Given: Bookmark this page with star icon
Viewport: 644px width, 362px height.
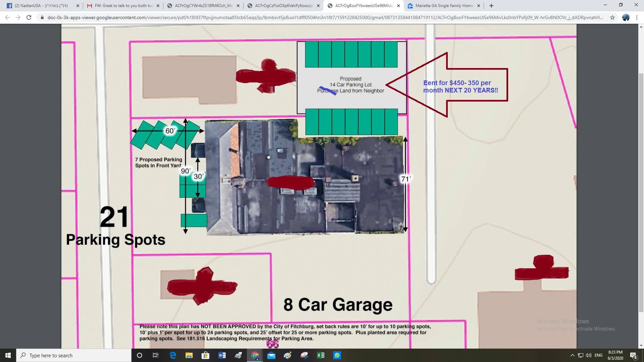Looking at the screenshot, I should (612, 17).
